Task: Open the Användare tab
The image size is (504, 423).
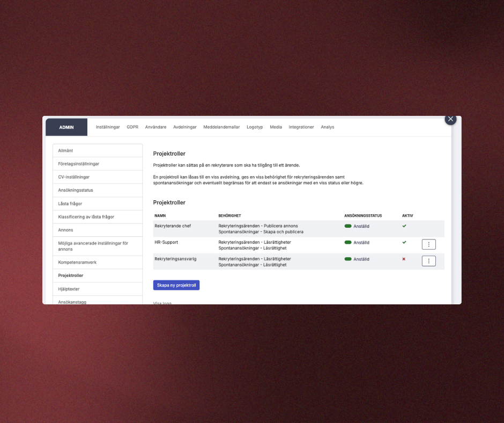Action: tap(155, 127)
